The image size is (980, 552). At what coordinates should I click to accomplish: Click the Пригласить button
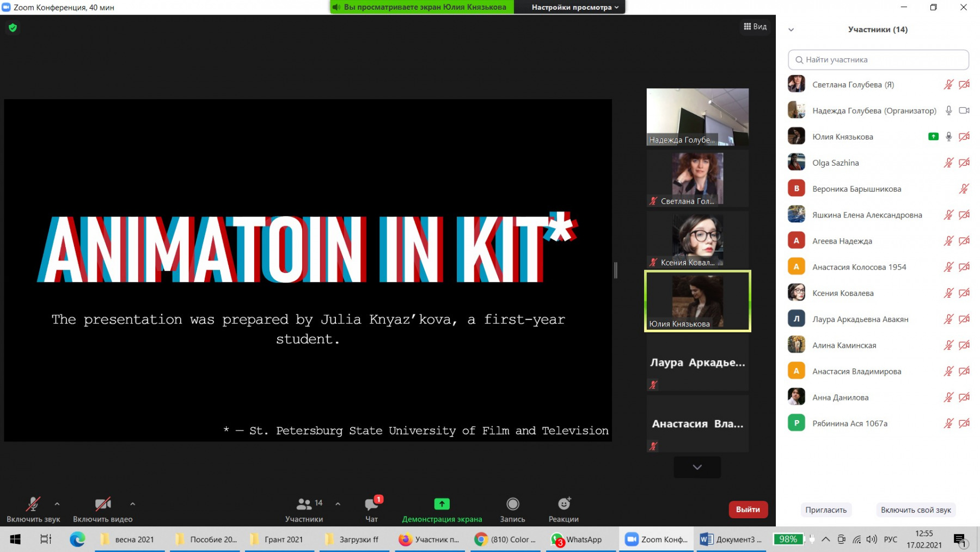825,510
